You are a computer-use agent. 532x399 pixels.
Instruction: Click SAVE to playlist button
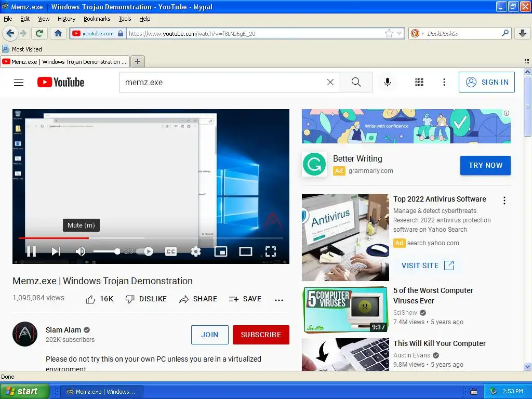(245, 299)
